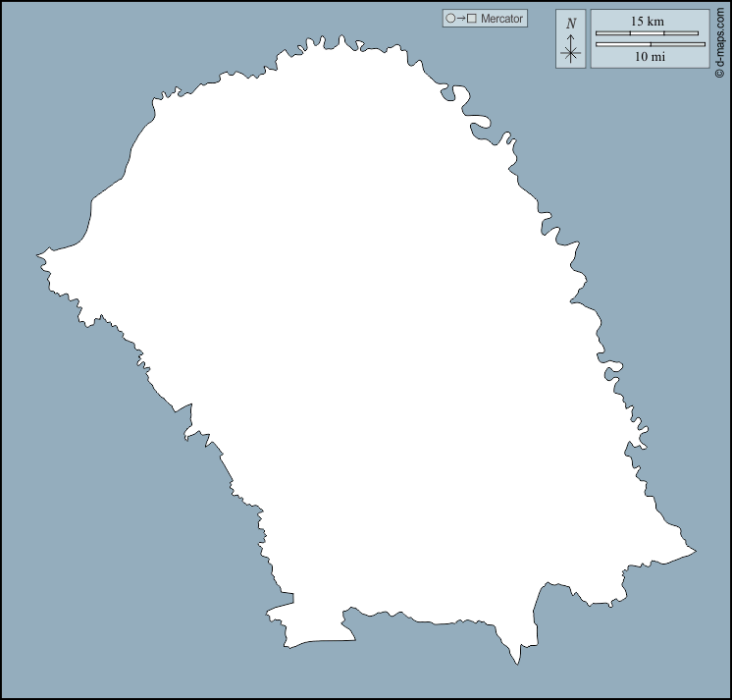The width and height of the screenshot is (732, 700).
Task: Click the circle icon in the Mercator box
Action: (x=450, y=19)
